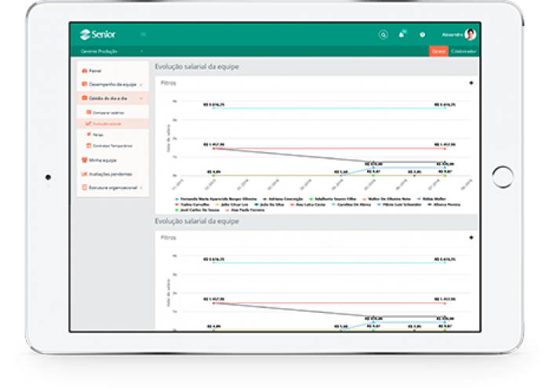Click the R$ 1.457,96 data point in top chart

coord(213,147)
